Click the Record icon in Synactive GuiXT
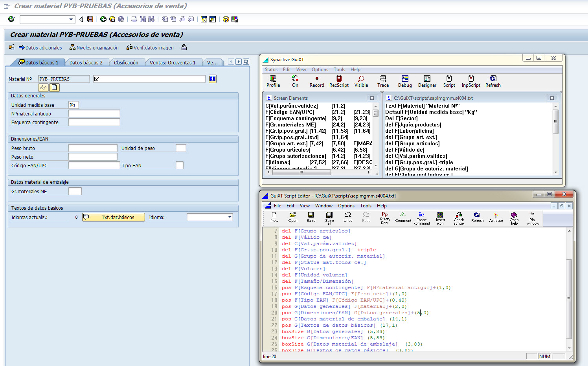 317,81
